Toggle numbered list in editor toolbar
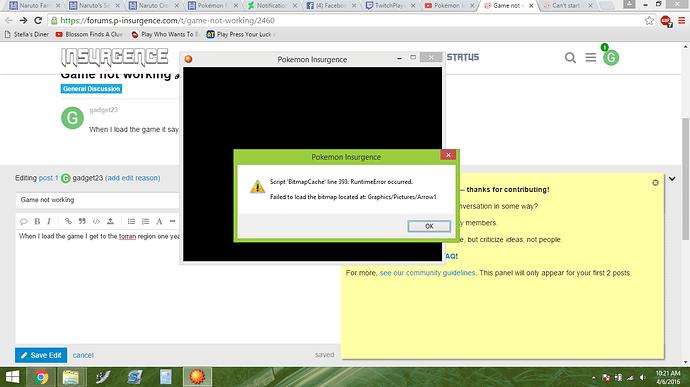The image size is (690, 387). click(145, 221)
